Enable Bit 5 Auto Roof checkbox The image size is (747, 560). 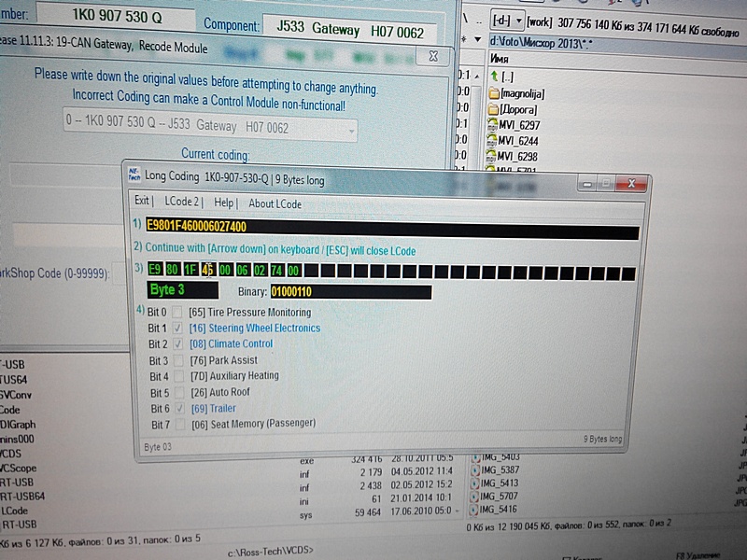179,393
